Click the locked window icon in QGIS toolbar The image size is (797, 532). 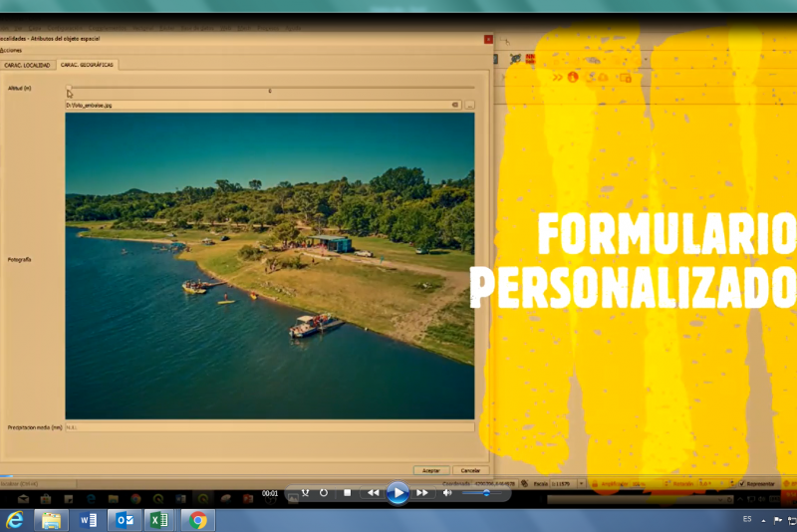[x=626, y=78]
